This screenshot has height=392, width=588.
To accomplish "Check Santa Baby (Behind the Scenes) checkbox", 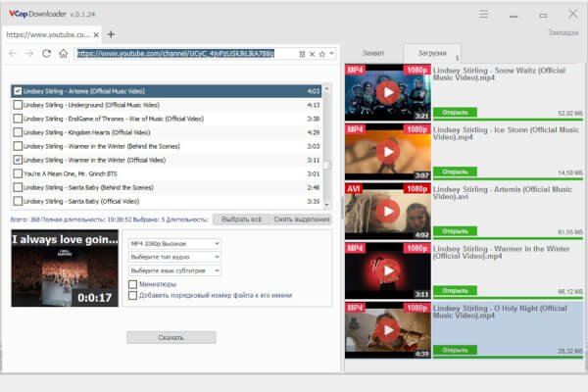I will [18, 187].
